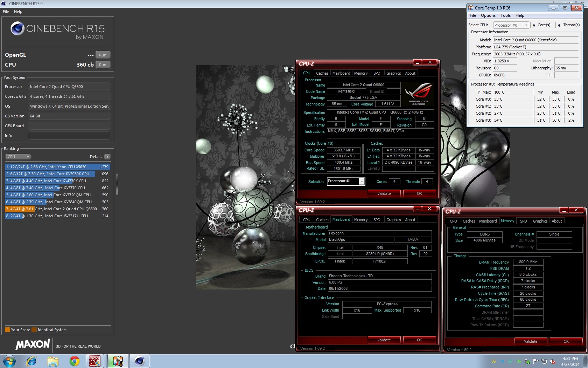Open Core Temp Tools menu
The height and width of the screenshot is (368, 588).
505,15
